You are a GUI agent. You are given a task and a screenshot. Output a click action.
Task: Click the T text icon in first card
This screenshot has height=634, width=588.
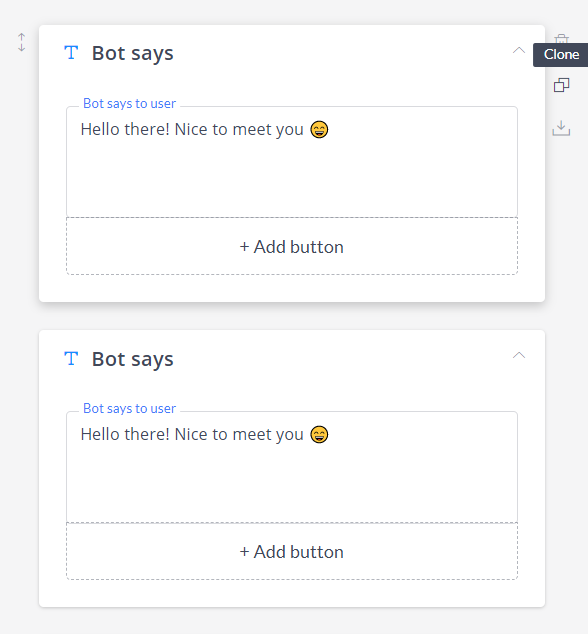(71, 53)
